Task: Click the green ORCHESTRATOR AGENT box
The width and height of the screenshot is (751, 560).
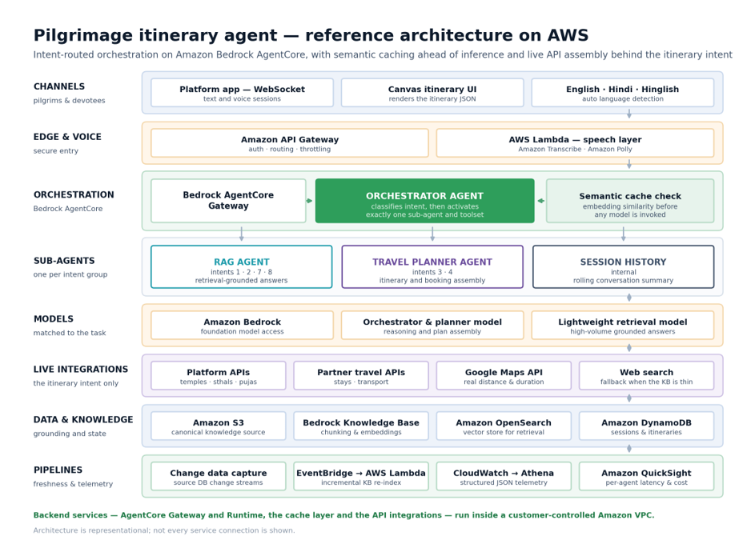Action: (425, 201)
